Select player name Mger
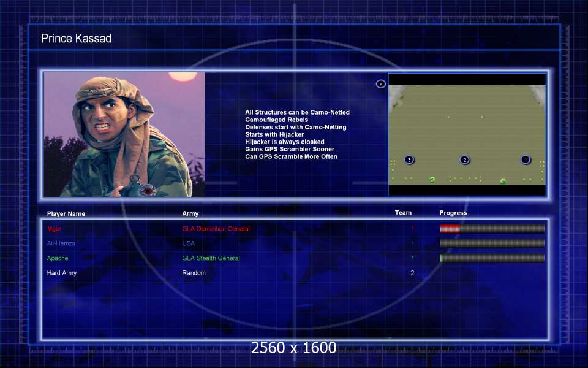Image resolution: width=588 pixels, height=368 pixels. 54,229
